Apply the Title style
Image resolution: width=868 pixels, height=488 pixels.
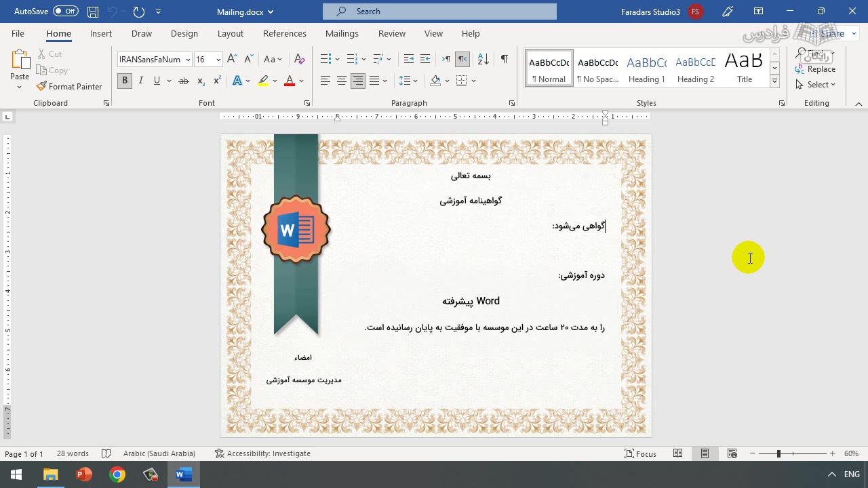[x=745, y=68]
